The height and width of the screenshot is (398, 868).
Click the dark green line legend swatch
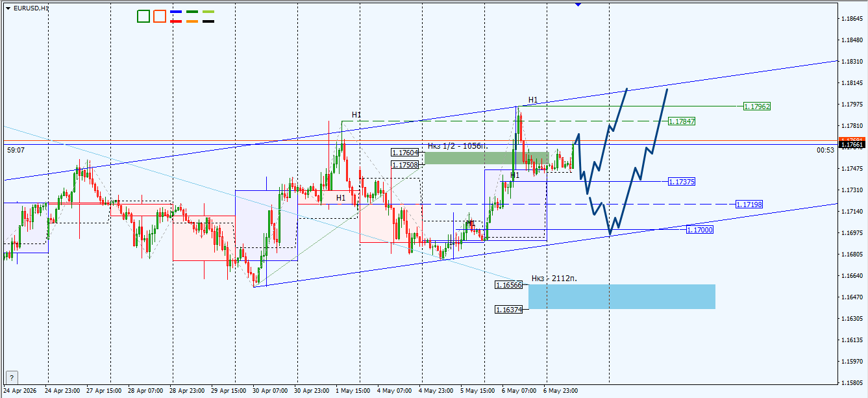pyautogui.click(x=192, y=12)
